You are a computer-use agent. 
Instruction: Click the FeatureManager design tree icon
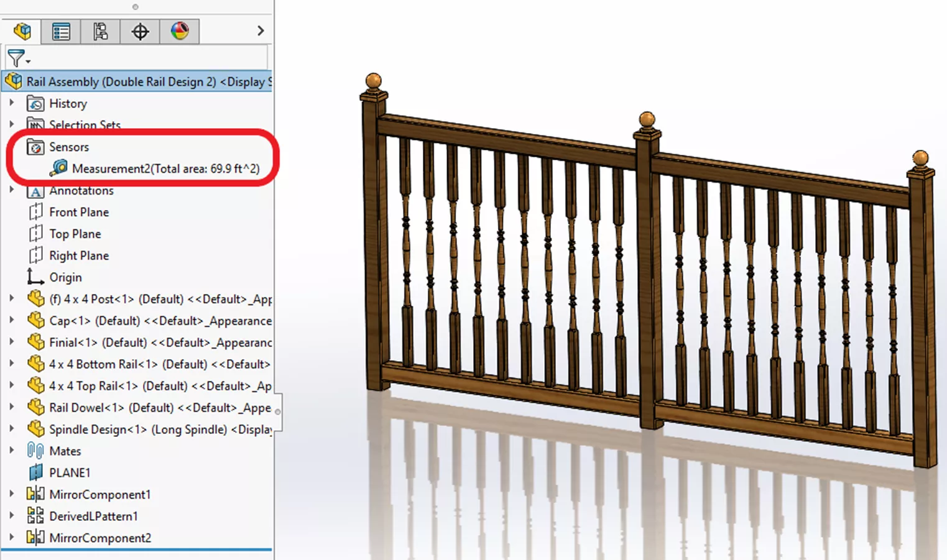[22, 31]
